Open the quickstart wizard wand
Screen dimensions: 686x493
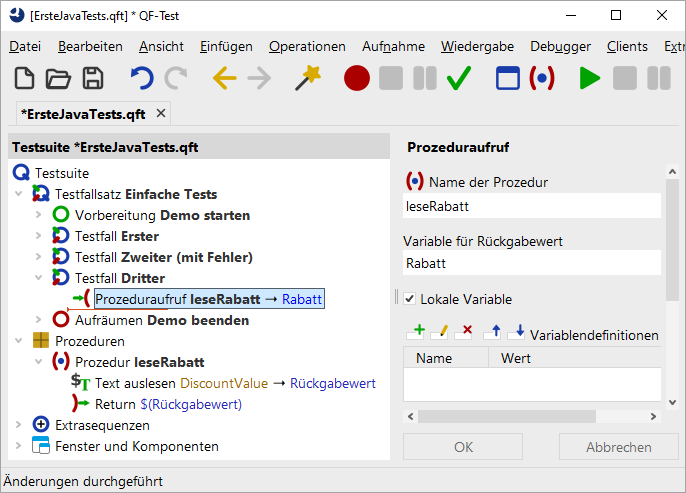click(308, 78)
